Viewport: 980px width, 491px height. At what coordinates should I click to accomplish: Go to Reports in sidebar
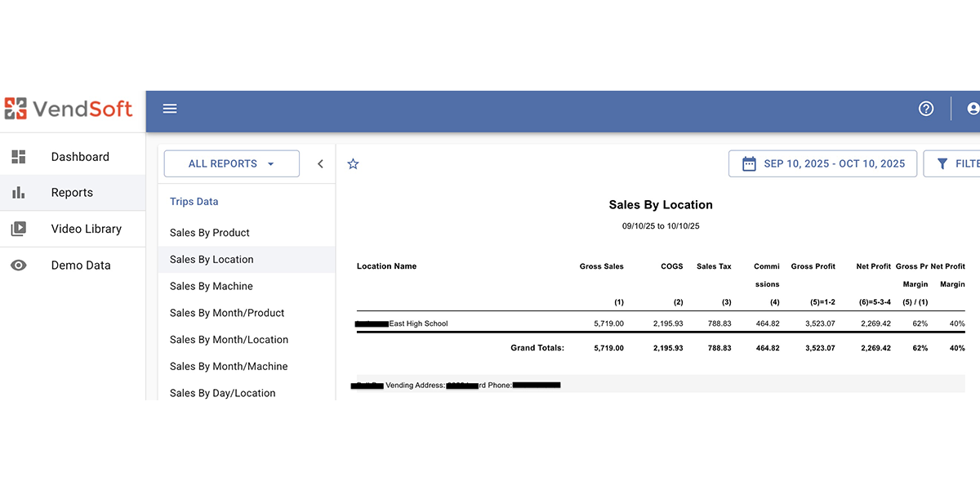tap(72, 193)
